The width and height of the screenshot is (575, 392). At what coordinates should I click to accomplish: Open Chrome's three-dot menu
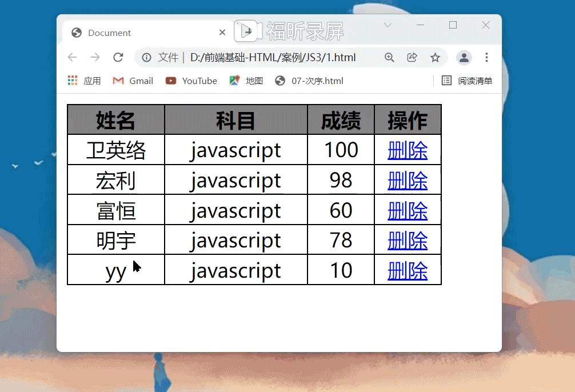click(486, 57)
